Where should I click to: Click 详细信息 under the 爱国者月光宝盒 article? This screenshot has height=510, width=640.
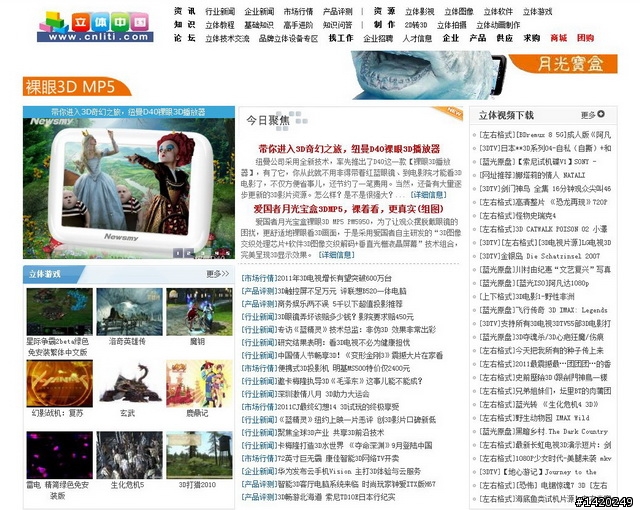(x=336, y=255)
